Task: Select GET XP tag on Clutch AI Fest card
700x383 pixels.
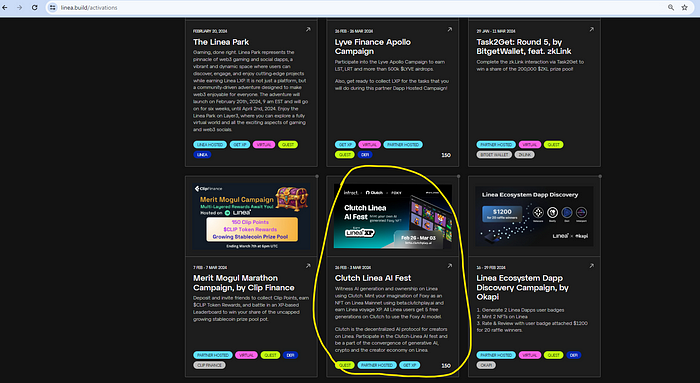Action: pos(409,365)
